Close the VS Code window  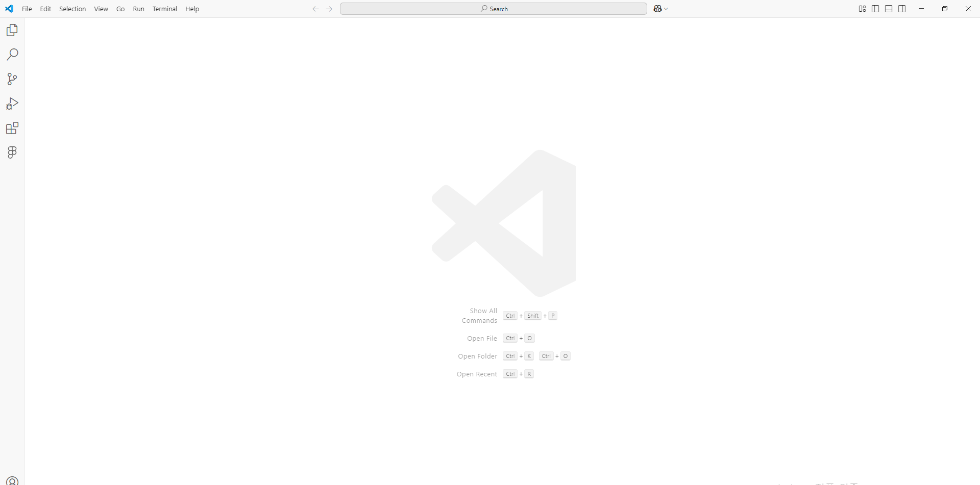tap(968, 9)
